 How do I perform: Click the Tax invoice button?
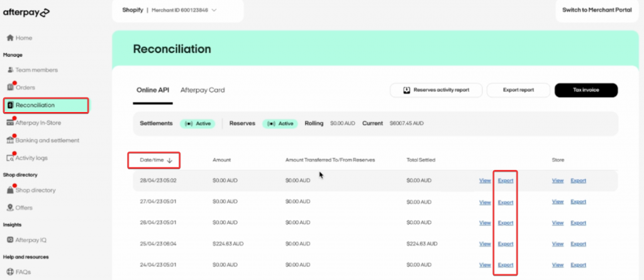click(x=586, y=90)
